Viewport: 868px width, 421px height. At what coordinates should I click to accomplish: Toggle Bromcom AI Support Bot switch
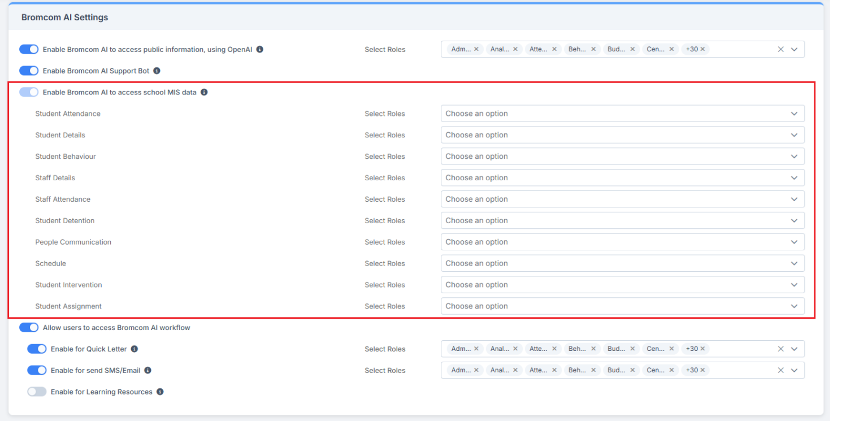coord(29,71)
